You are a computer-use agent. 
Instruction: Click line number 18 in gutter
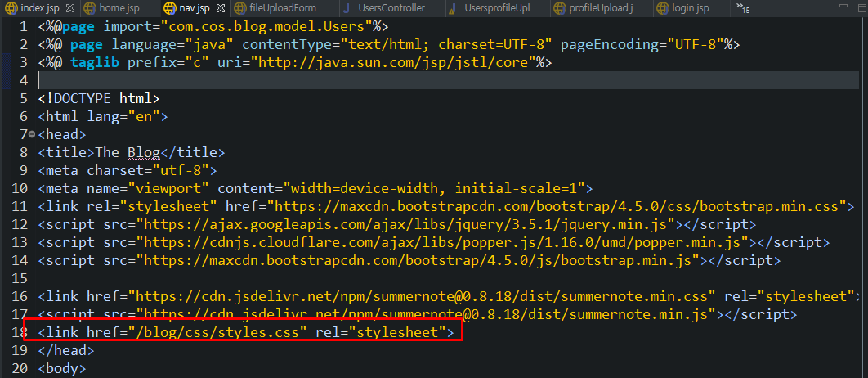19,332
